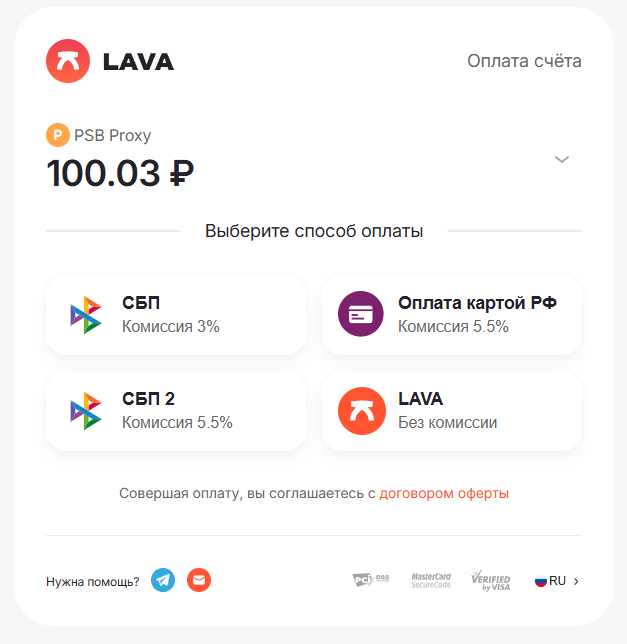Open Telegram support chat icon
Image resolution: width=627 pixels, height=644 pixels.
[163, 580]
